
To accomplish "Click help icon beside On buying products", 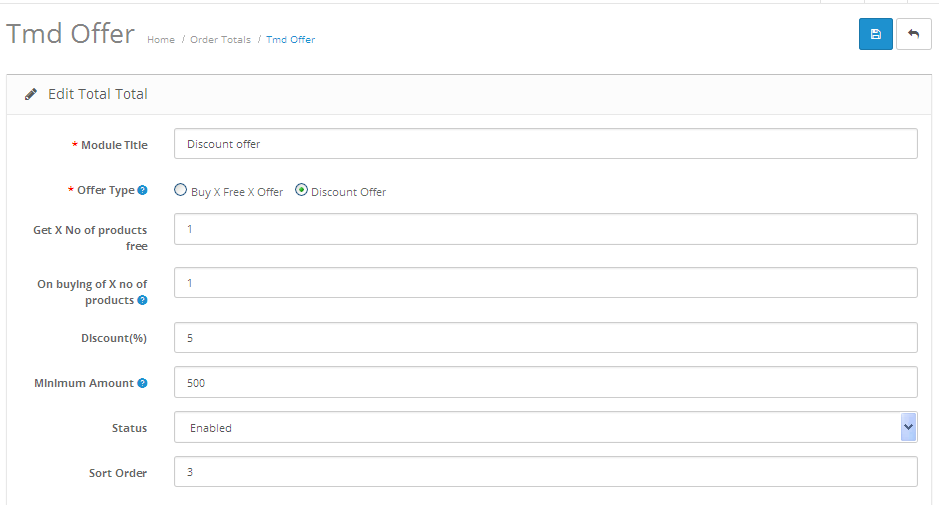I will 143,300.
